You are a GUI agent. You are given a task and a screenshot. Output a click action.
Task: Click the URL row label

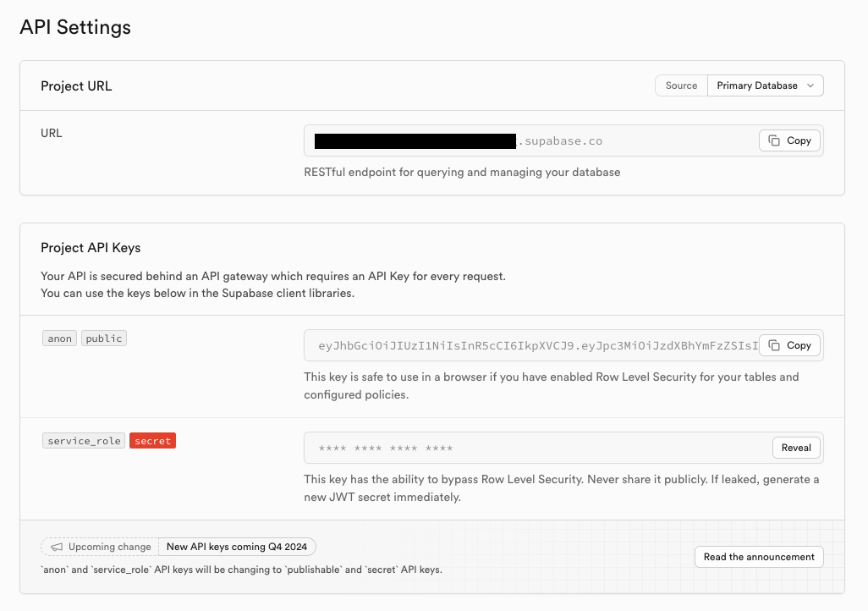(52, 133)
